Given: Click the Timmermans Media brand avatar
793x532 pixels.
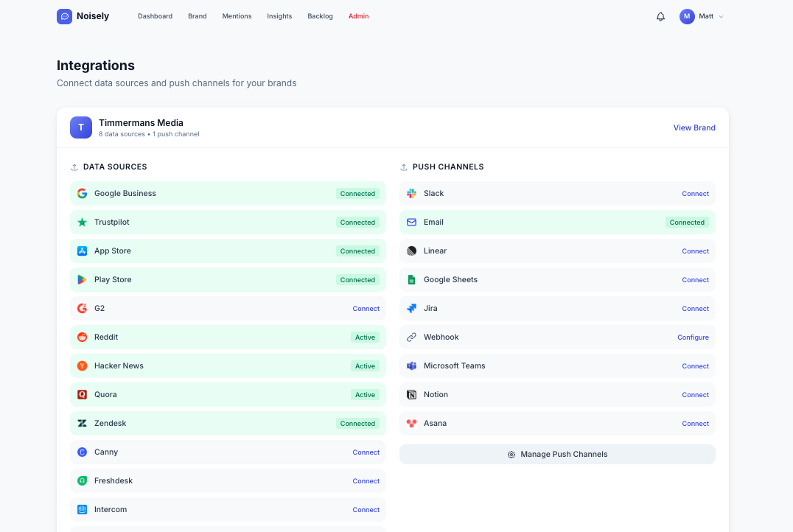Looking at the screenshot, I should coord(81,127).
